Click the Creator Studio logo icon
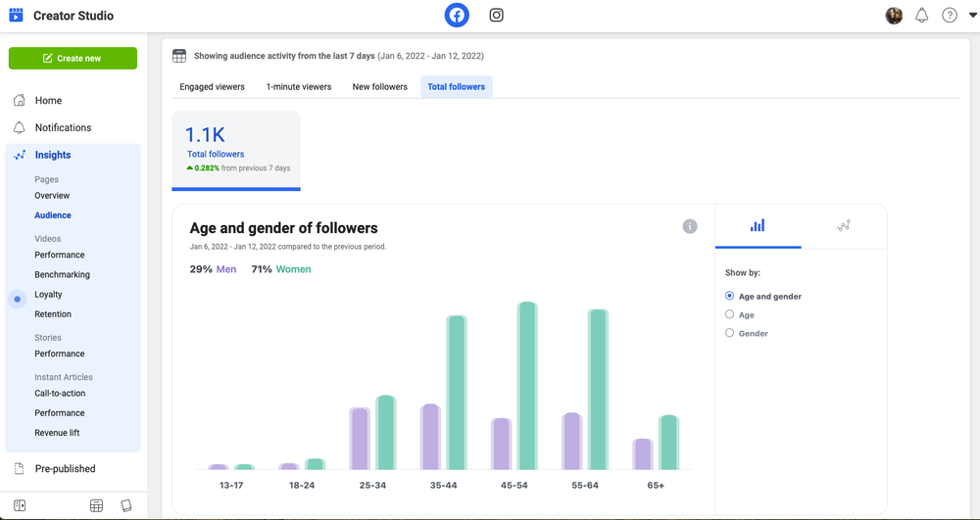The image size is (980, 520). (17, 16)
